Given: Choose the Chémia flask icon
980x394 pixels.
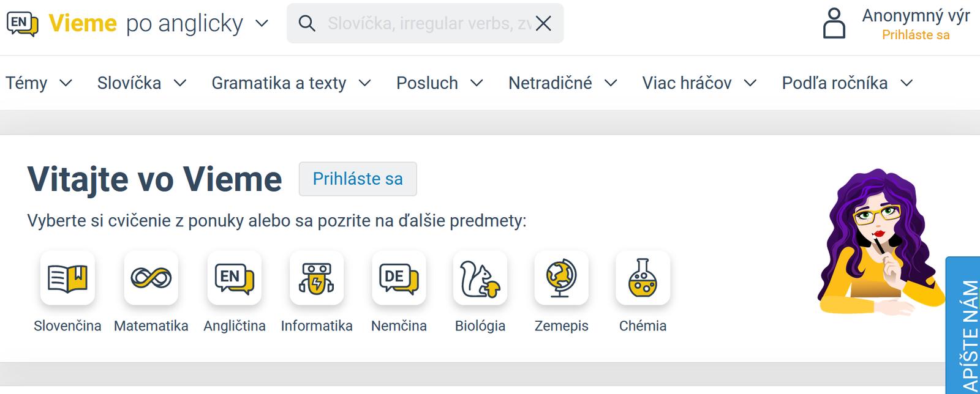Looking at the screenshot, I should coord(643,278).
